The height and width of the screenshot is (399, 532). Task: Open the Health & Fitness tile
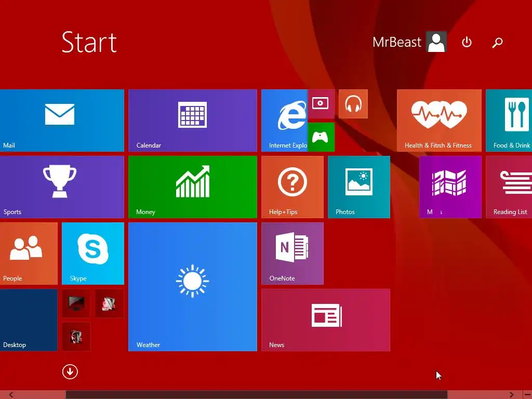(x=439, y=121)
